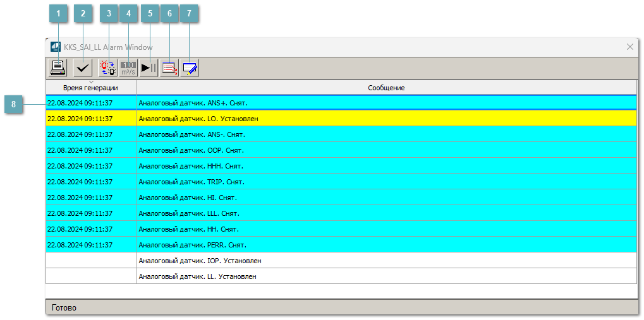This screenshot has width=644, height=320.
Task: Click the Сообщение column header
Action: pos(386,88)
